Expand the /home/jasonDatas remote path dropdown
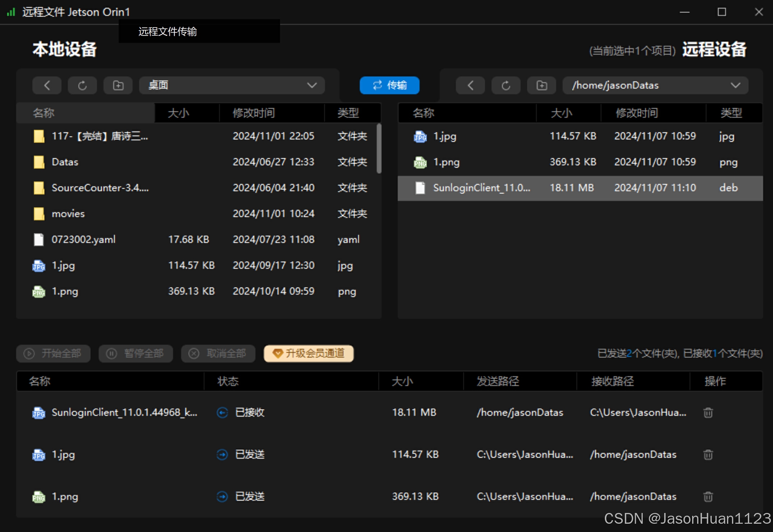The image size is (773, 532). click(x=735, y=85)
